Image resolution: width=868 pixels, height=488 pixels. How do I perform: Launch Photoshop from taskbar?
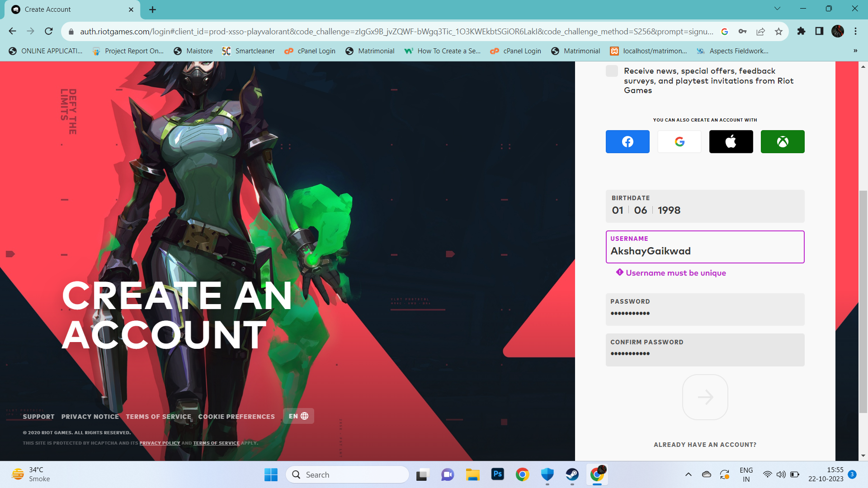click(497, 474)
